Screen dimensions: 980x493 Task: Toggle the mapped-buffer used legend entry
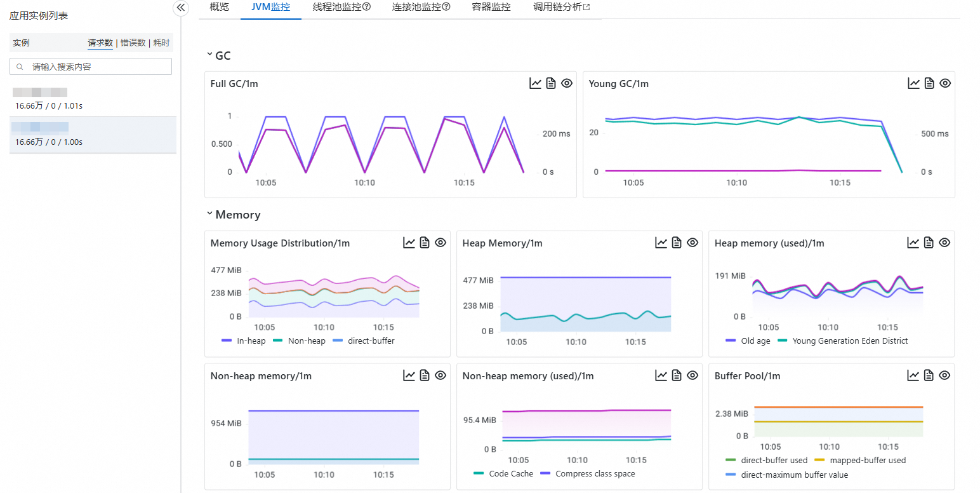click(x=860, y=461)
